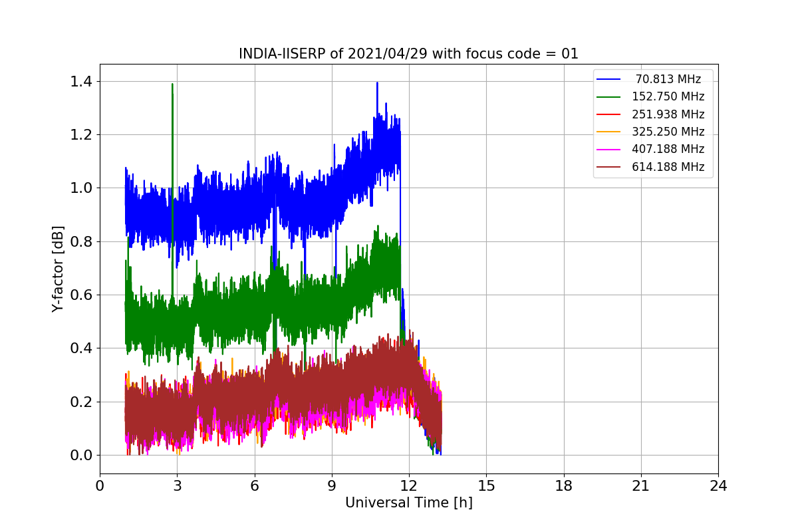Click the 1.4 tick label on y-axis
This screenshot has height=532, width=798.
click(81, 81)
